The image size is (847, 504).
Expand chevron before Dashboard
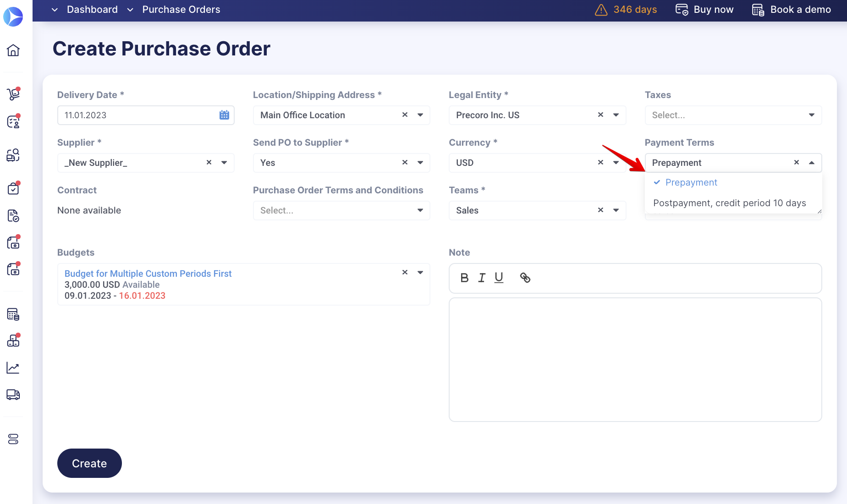click(55, 10)
